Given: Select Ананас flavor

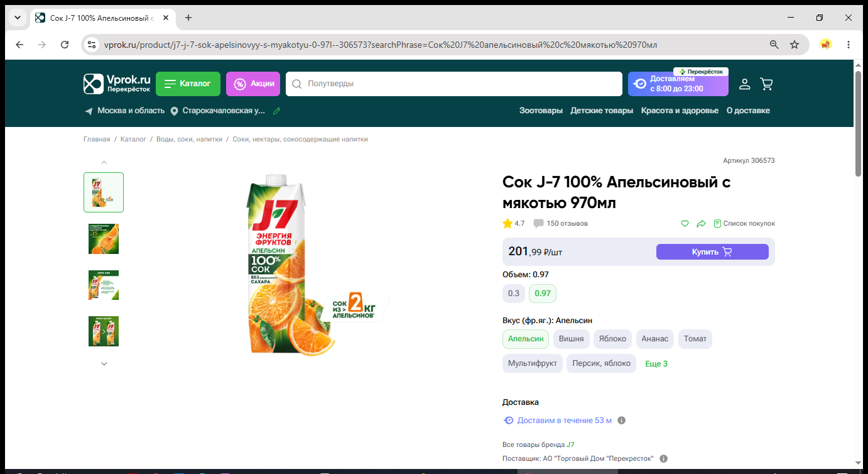Looking at the screenshot, I should click(655, 339).
